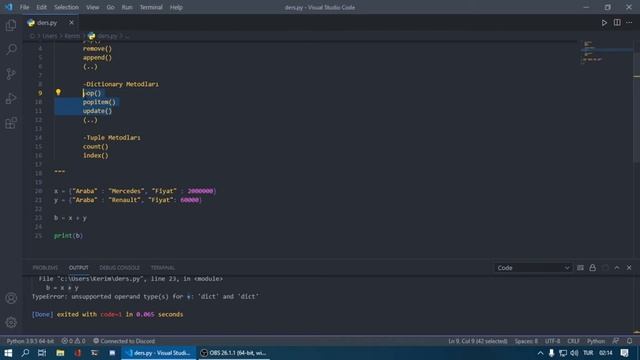Switch to the TERMINAL panel tab
This screenshot has width=640, height=360.
pos(162,268)
